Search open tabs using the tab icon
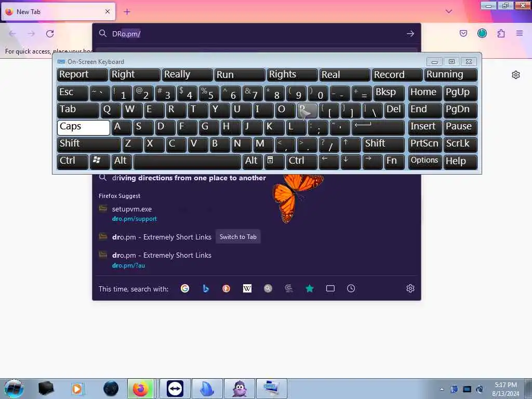 click(x=330, y=288)
